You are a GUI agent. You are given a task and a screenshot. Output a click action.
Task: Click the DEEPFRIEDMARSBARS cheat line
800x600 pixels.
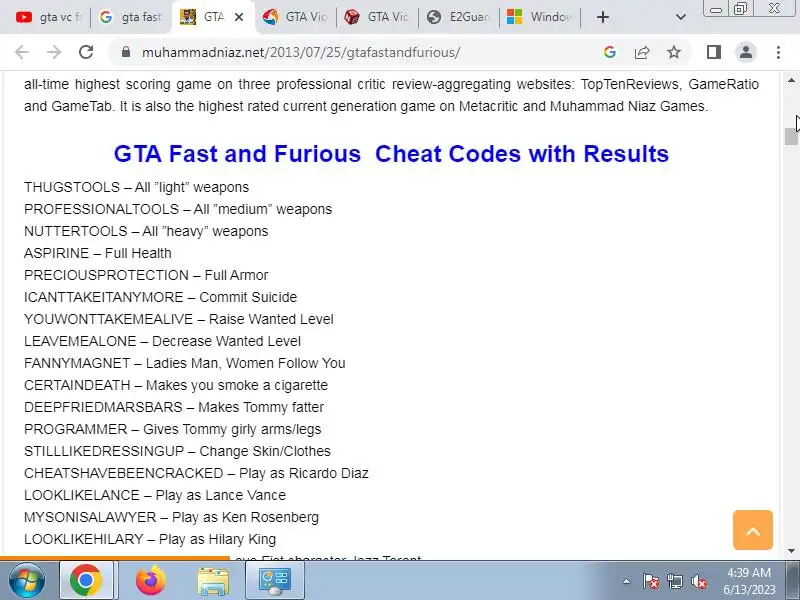click(x=173, y=407)
